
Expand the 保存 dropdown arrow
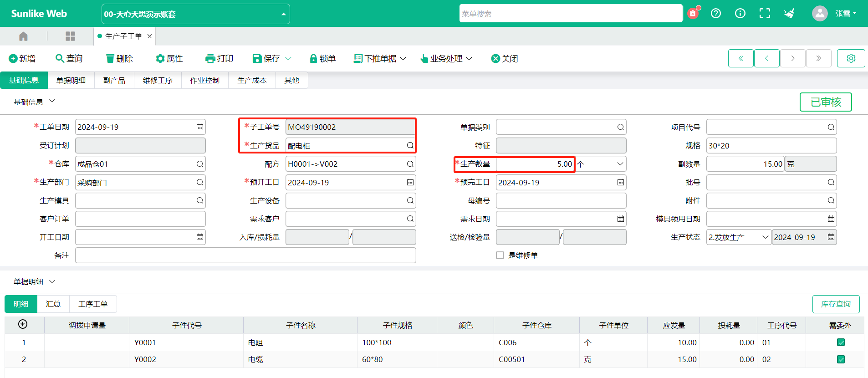(x=288, y=58)
